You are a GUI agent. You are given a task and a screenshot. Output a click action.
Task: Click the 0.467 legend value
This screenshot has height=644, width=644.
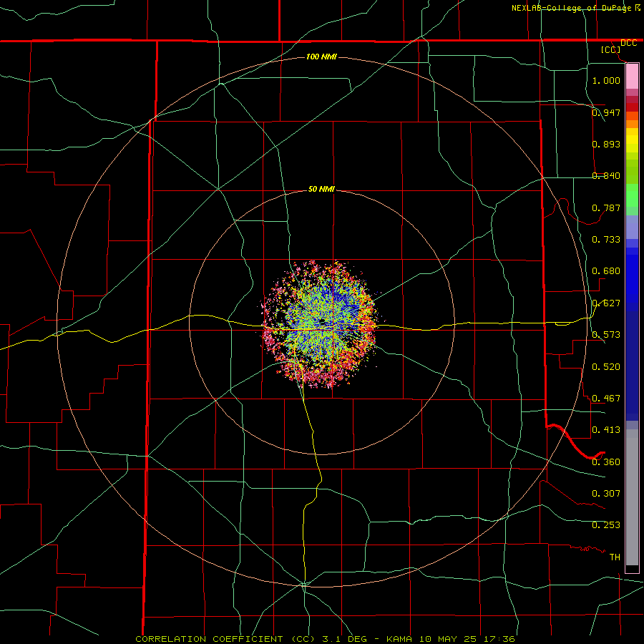pos(606,399)
